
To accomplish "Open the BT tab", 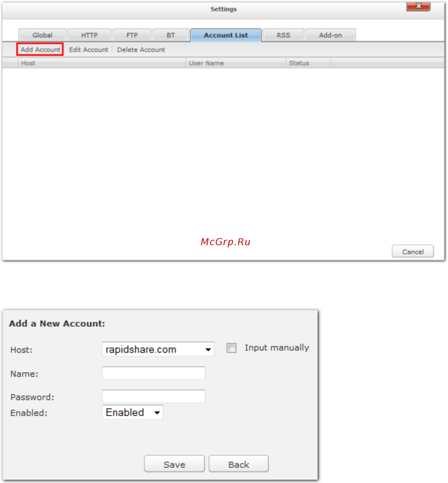I will coord(171,35).
